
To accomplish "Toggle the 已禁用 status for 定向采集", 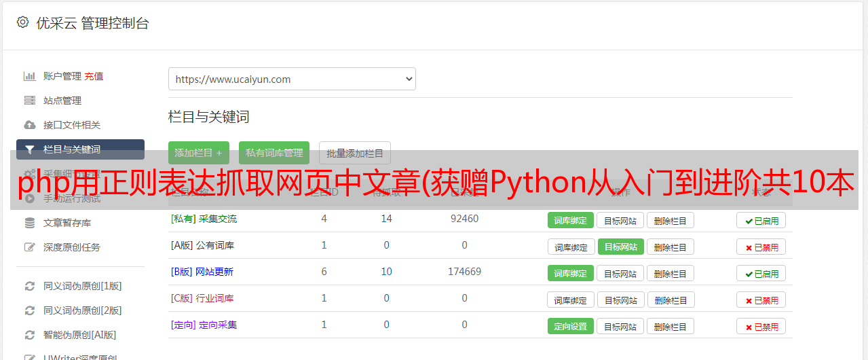I will (761, 326).
